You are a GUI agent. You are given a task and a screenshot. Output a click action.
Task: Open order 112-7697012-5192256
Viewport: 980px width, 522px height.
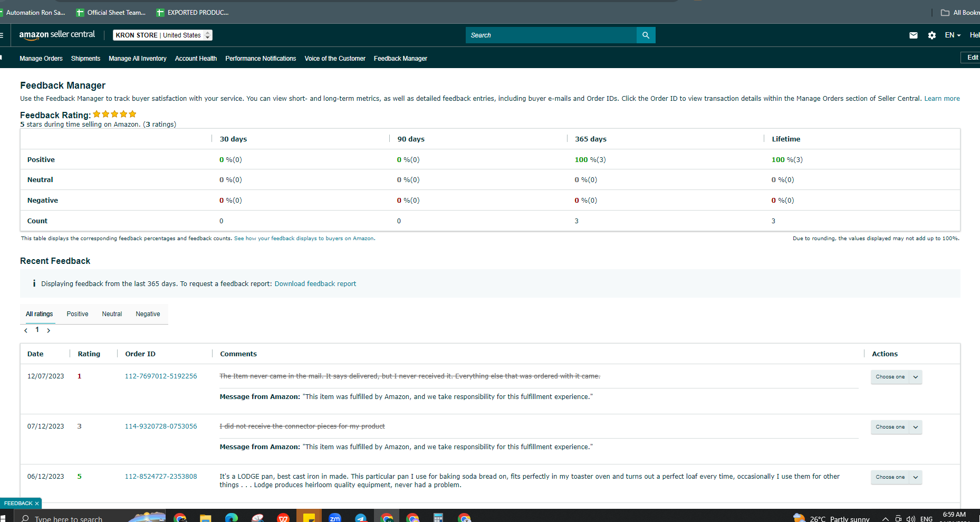(161, 376)
